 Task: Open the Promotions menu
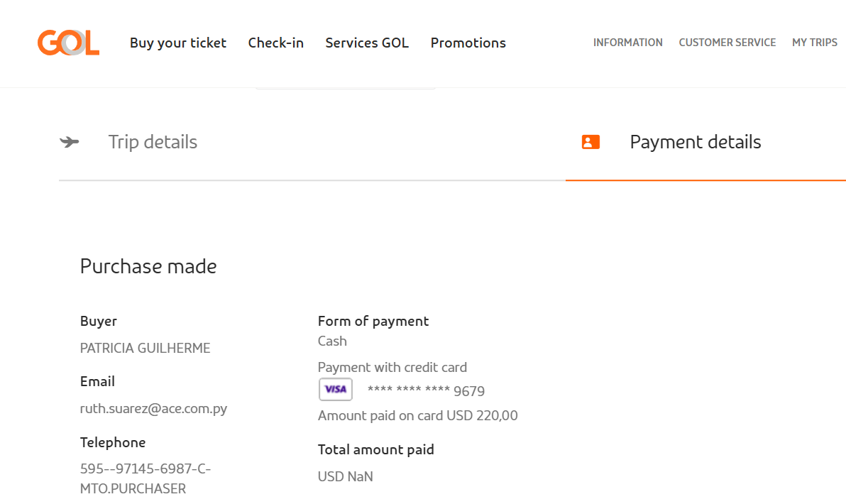pyautogui.click(x=468, y=43)
